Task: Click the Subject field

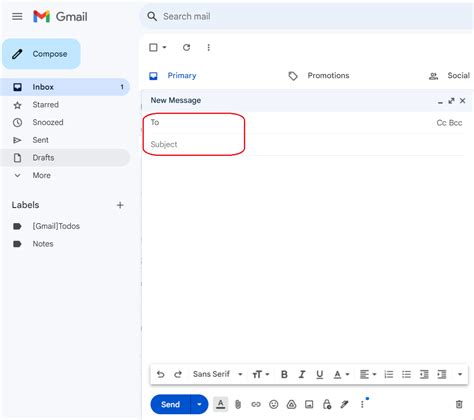Action: pyautogui.click(x=307, y=144)
